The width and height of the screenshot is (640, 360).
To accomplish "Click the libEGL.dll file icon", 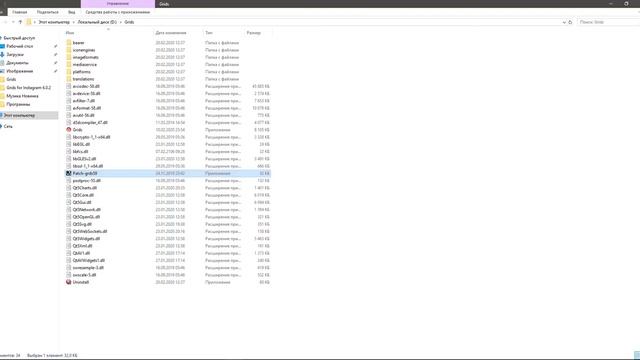I will coord(69,144).
